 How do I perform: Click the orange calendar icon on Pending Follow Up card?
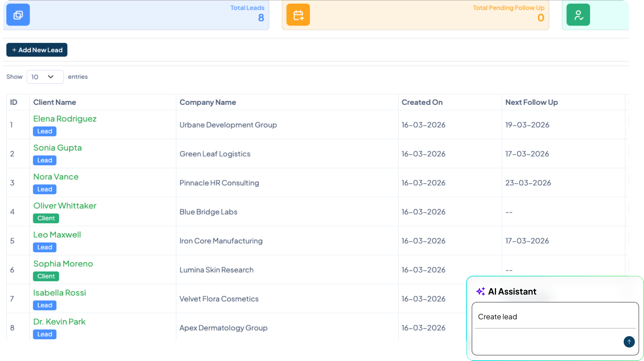coord(298,15)
